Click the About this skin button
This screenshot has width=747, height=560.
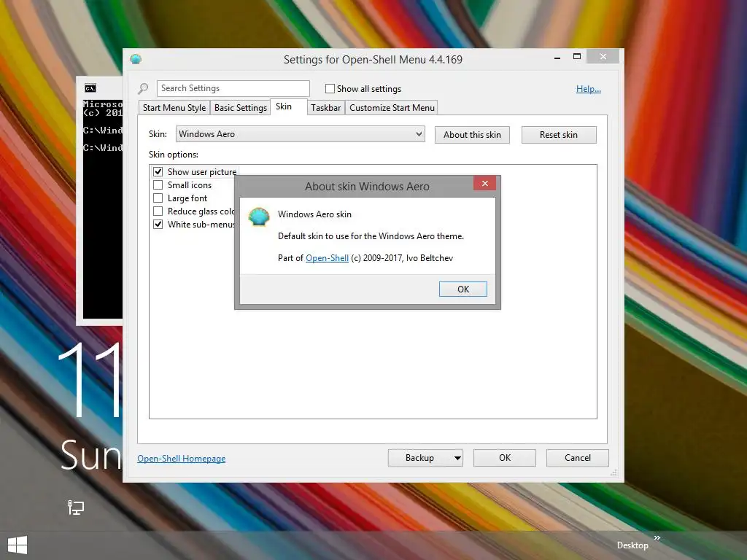click(x=472, y=135)
